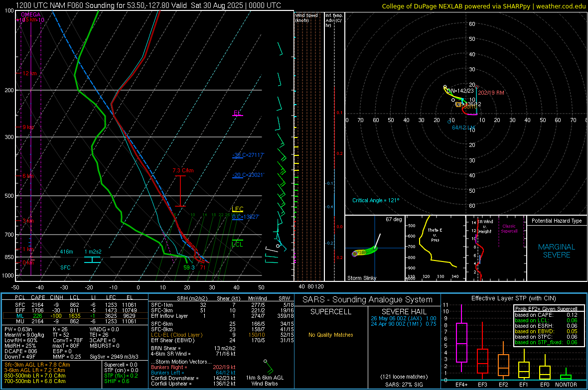Click the 416m effective inflow base label
588x390 pixels.
(x=66, y=252)
